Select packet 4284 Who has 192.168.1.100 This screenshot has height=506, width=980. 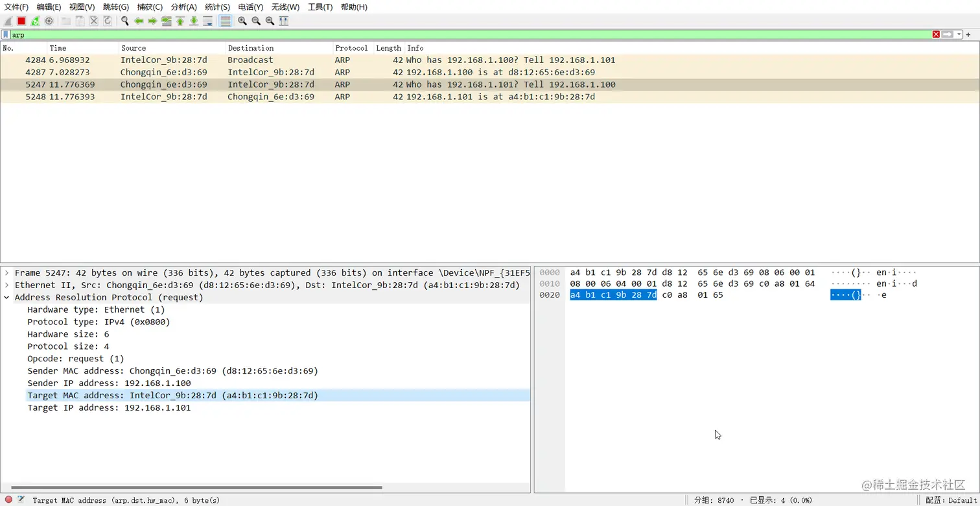[x=490, y=60]
